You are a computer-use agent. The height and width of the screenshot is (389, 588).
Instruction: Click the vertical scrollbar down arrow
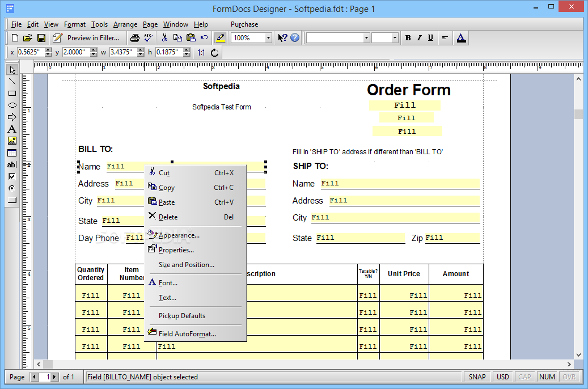(578, 355)
